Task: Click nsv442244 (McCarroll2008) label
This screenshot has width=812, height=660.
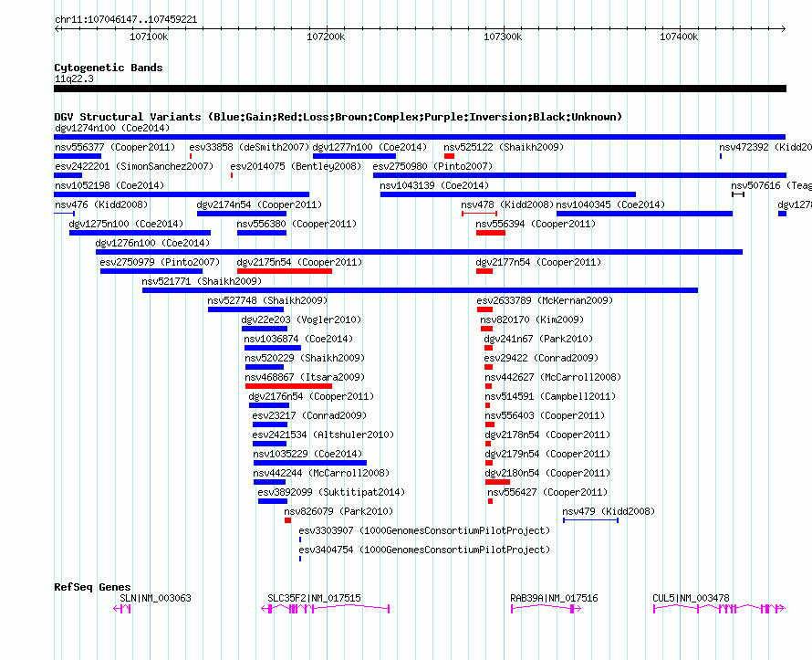Action: point(321,473)
